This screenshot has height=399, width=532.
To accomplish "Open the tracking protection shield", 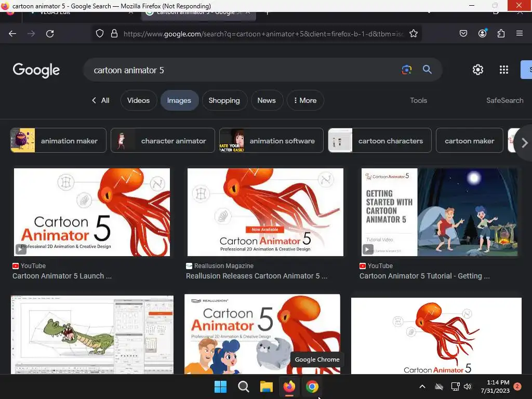I will point(99,33).
